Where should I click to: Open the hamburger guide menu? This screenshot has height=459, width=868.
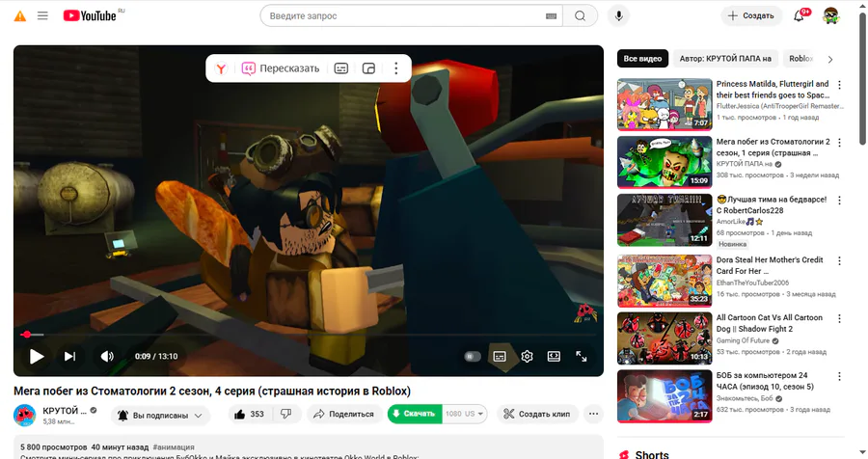(42, 15)
